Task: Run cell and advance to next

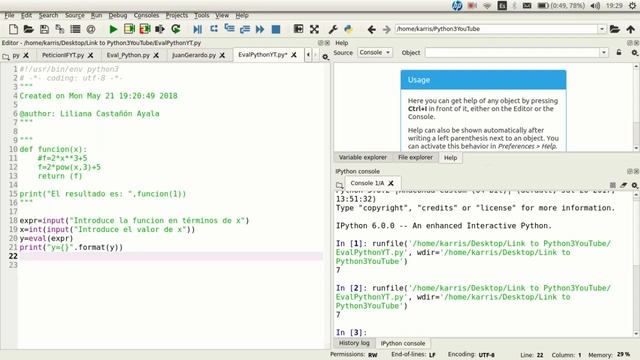Action: 145,29
